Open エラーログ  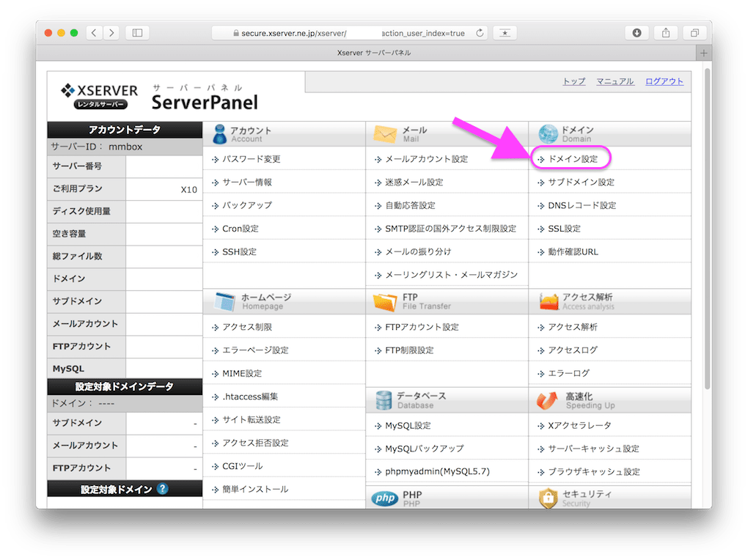568,373
